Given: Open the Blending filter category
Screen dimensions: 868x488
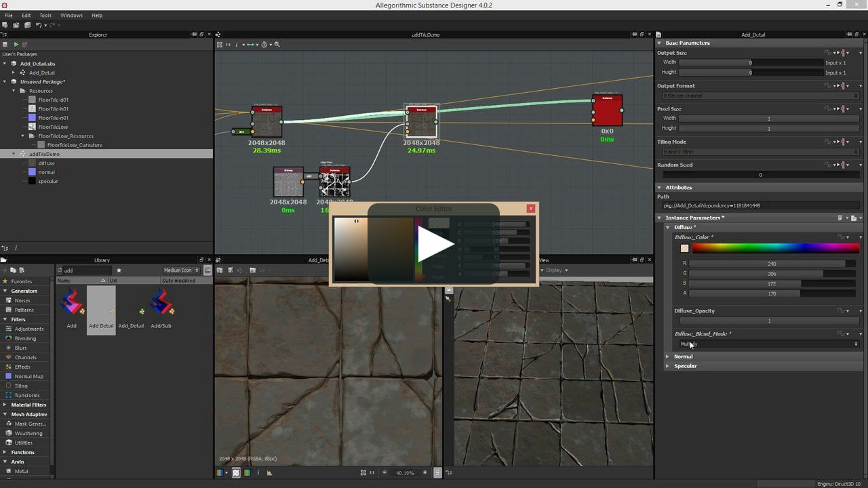Looking at the screenshot, I should point(25,338).
